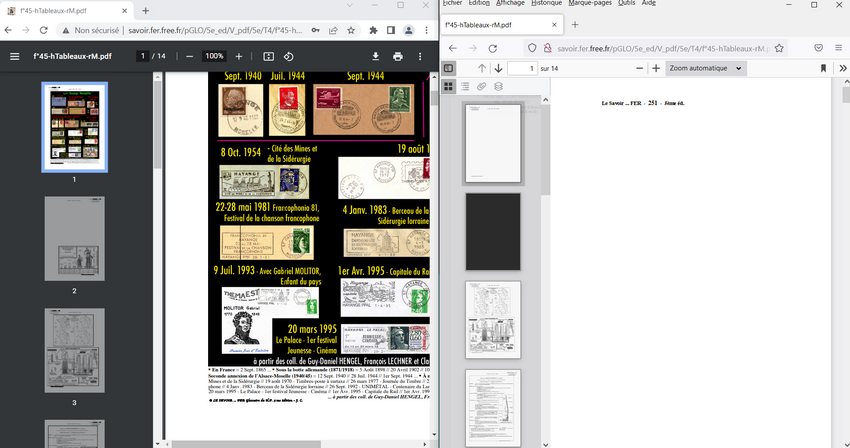Open Chrome PDF viewer sidebar menu (hamburger)
The height and width of the screenshot is (448, 850).
point(15,56)
